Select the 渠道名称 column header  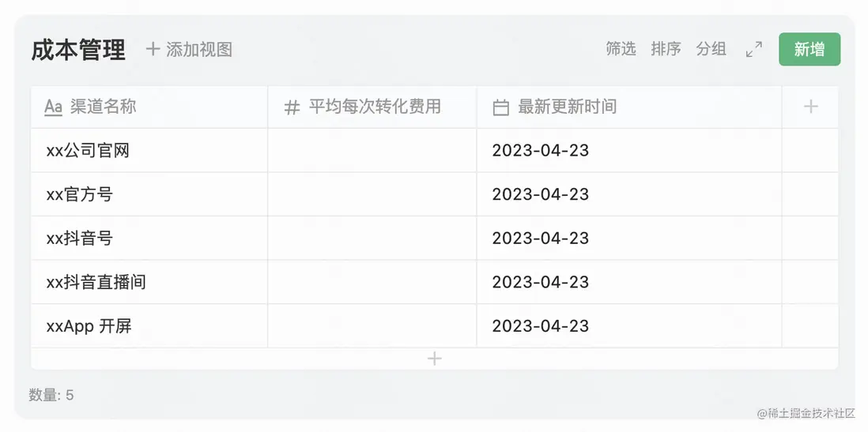103,107
